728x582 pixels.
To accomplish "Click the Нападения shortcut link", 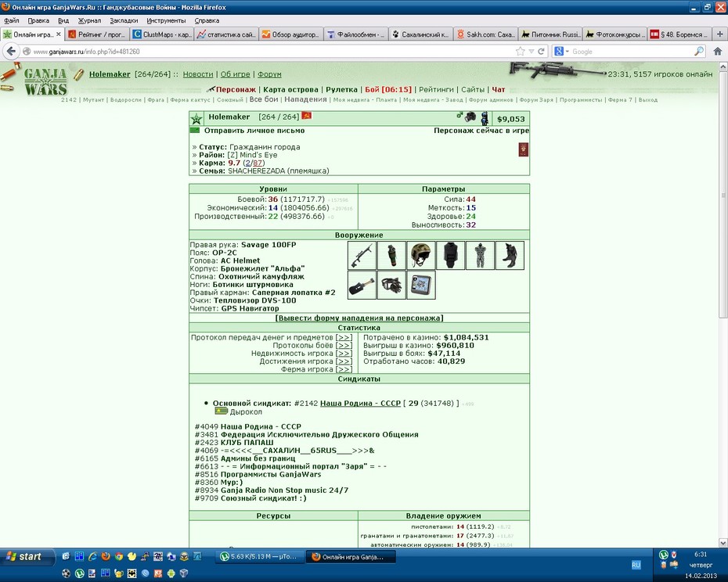I will [305, 99].
